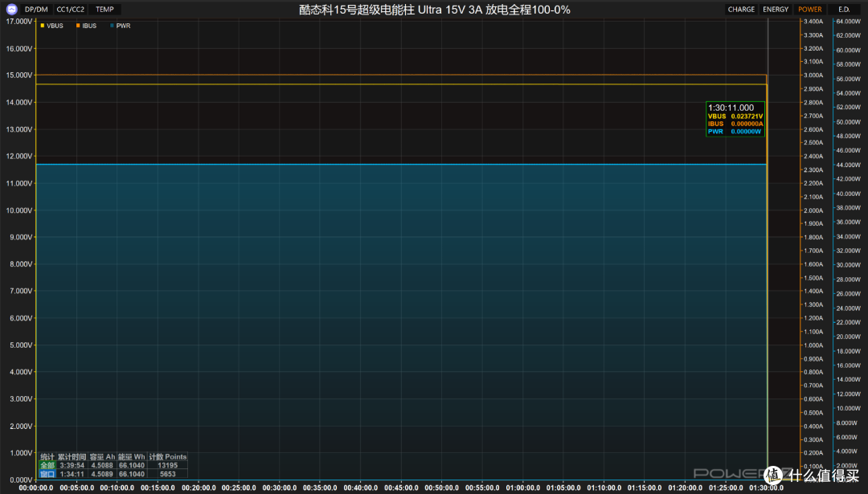Click the 15.000V axis label

(x=18, y=76)
